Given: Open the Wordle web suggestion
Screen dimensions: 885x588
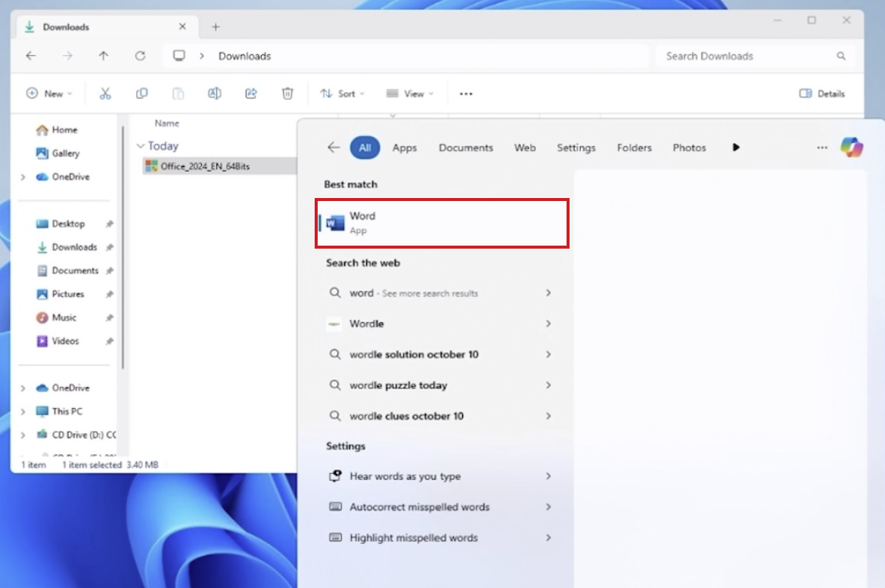Looking at the screenshot, I should pyautogui.click(x=440, y=323).
